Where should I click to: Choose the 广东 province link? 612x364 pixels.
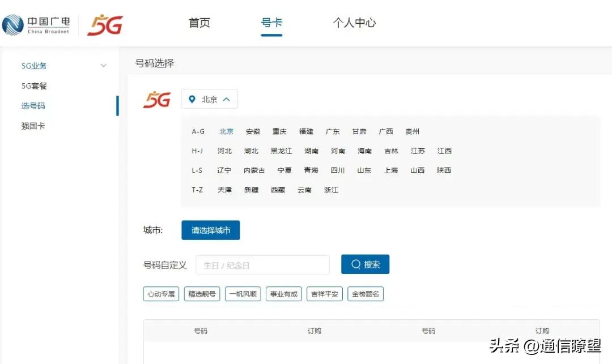(333, 131)
